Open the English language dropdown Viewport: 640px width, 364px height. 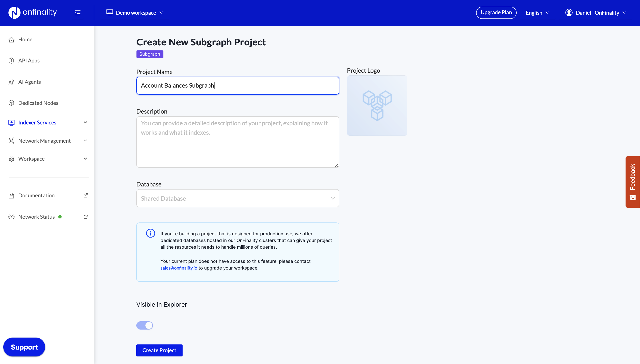537,13
